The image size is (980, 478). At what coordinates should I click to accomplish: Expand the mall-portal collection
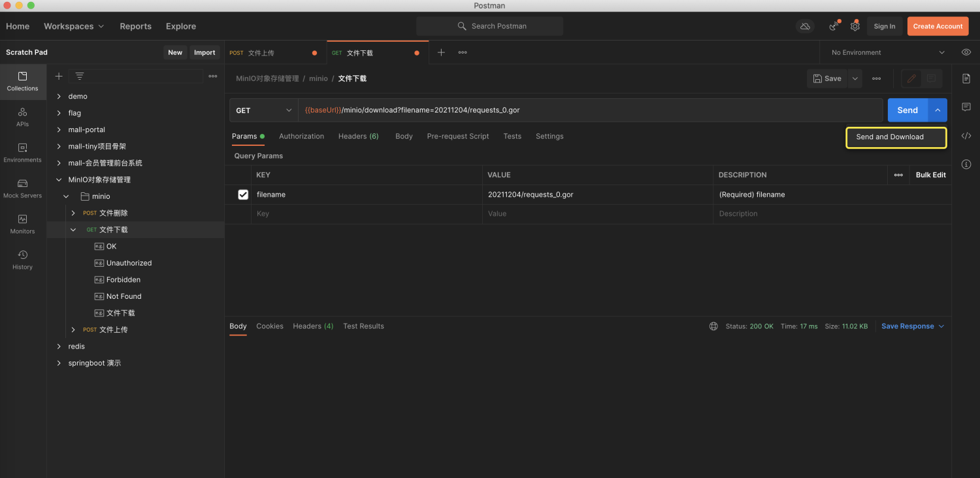click(59, 129)
